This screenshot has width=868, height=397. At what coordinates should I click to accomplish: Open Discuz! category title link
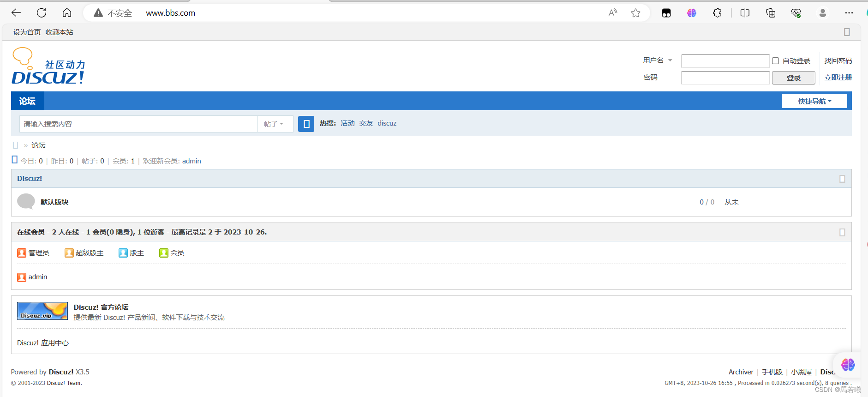pyautogui.click(x=30, y=179)
